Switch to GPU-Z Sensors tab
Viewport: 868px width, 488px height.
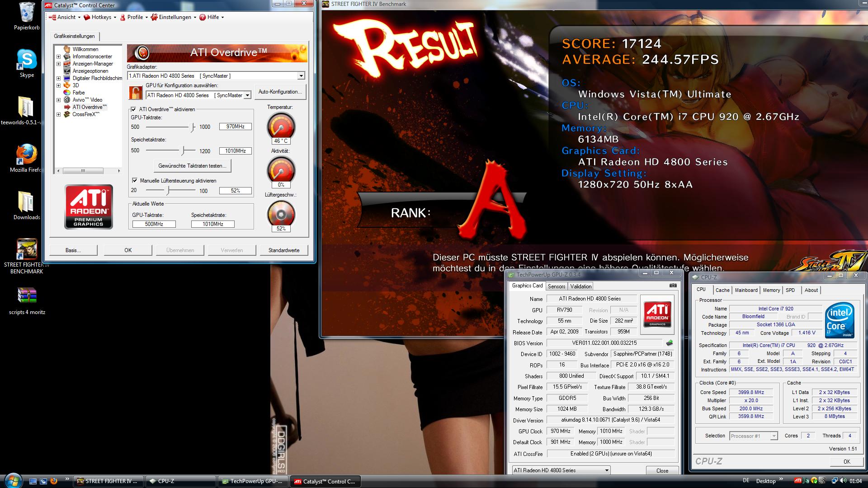[557, 286]
